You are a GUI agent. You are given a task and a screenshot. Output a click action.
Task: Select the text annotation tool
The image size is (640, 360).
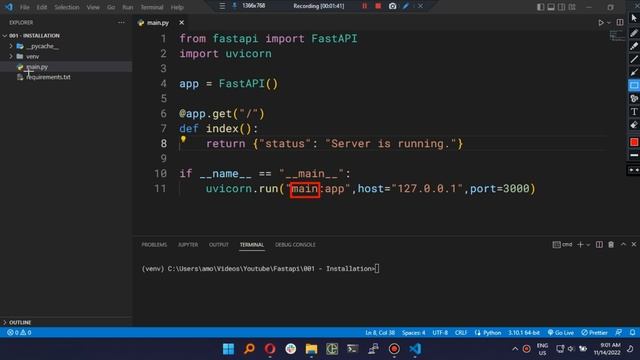(x=634, y=111)
